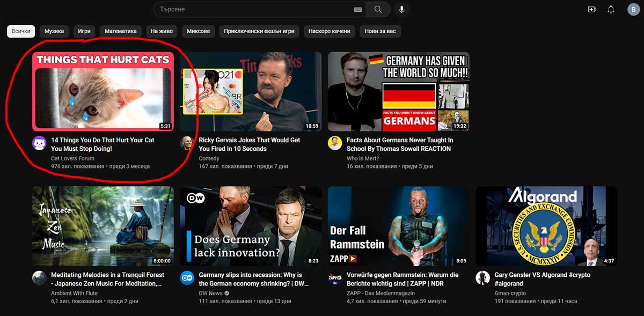Open the account avatar with letter B
This screenshot has width=644, height=316.
coord(633,9)
